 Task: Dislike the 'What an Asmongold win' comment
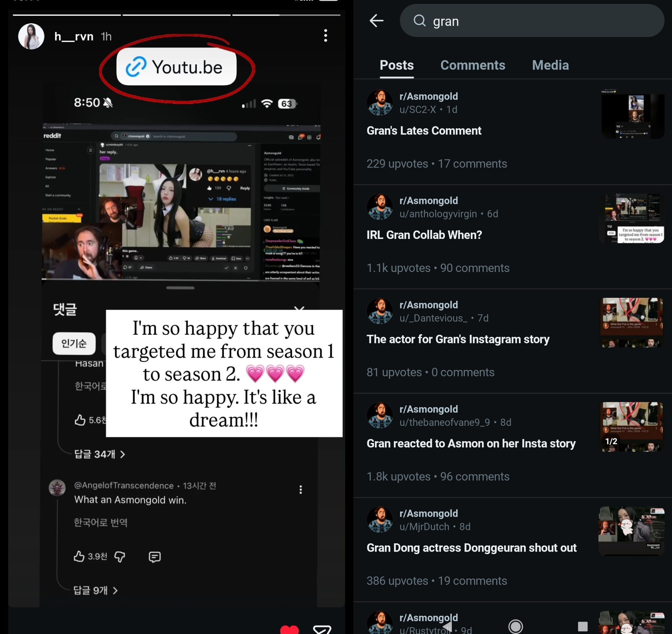pyautogui.click(x=120, y=556)
